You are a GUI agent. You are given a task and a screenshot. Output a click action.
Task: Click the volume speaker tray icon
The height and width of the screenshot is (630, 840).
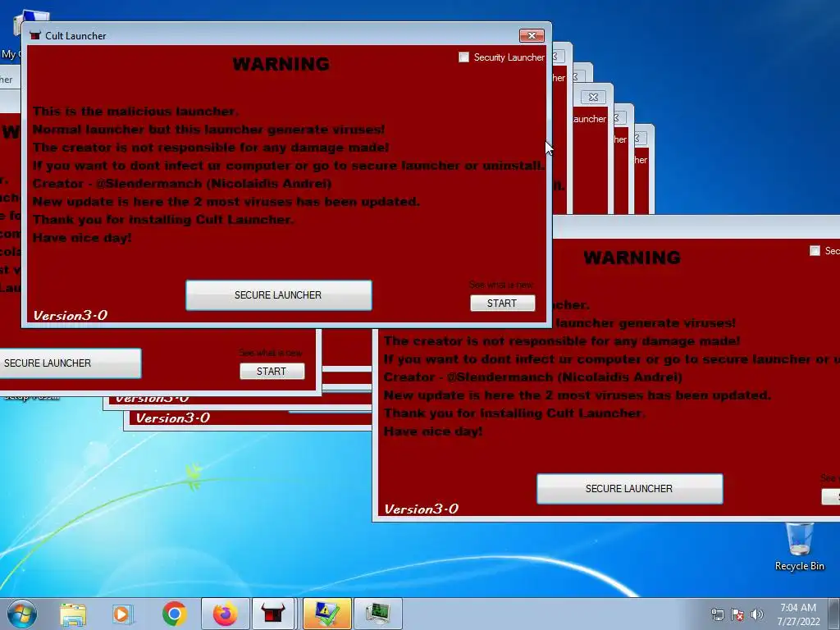tap(756, 614)
